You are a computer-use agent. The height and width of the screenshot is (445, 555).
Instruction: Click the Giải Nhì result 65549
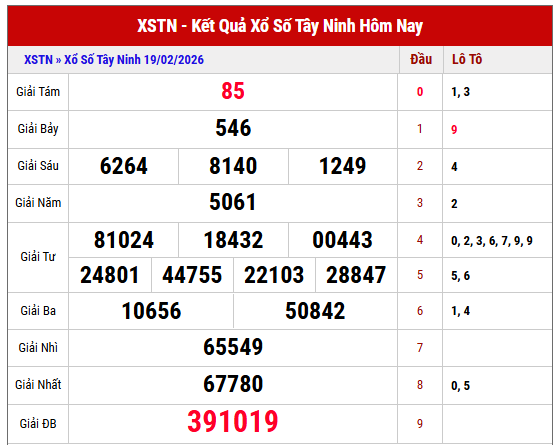tap(233, 347)
